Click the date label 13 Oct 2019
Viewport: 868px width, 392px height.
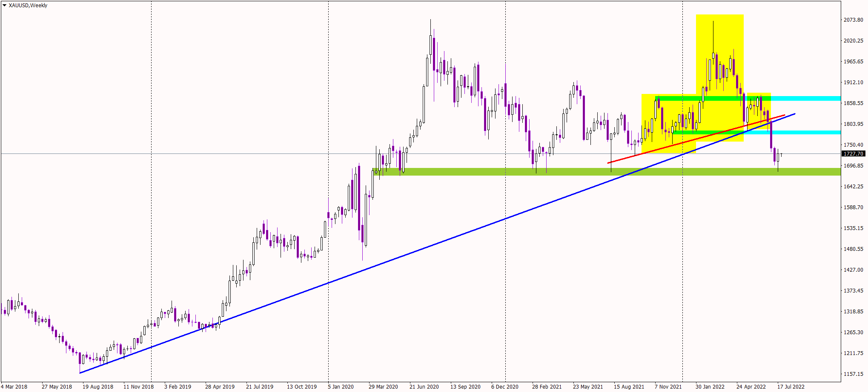tap(302, 387)
